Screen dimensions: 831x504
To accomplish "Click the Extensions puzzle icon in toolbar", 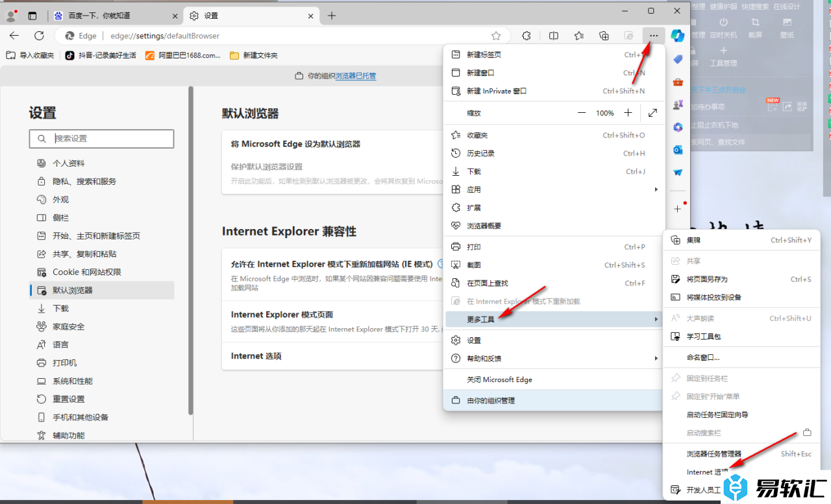I will [x=527, y=36].
